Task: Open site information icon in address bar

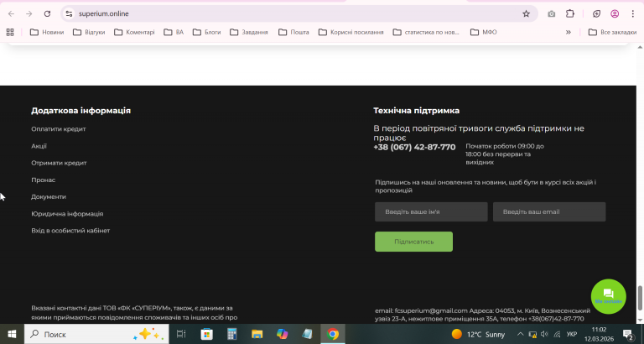Action: [x=69, y=13]
